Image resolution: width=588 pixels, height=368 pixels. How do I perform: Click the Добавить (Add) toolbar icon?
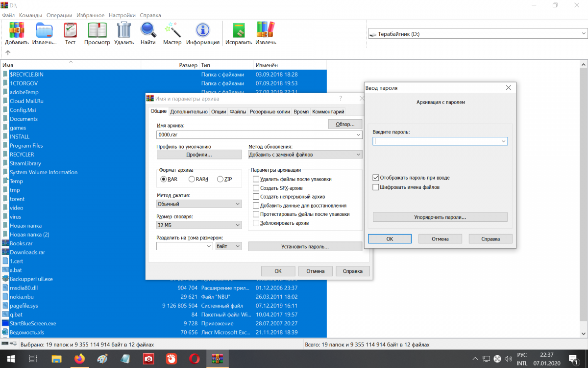[17, 30]
